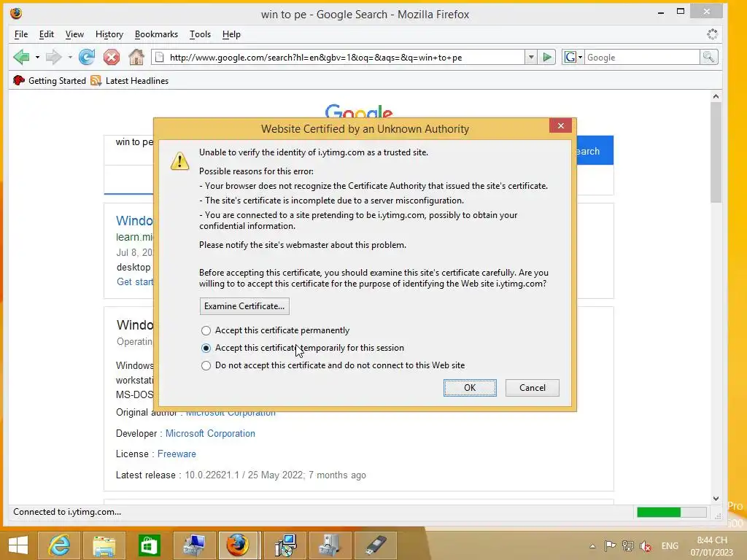
Task: Click the yellow warning triangle icon
Action: (x=179, y=161)
